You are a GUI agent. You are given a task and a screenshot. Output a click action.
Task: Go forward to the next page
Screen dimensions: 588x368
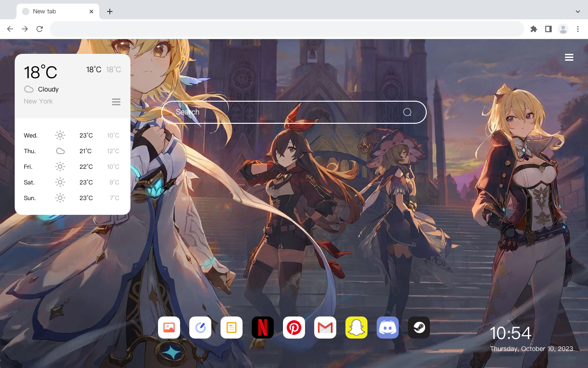25,29
